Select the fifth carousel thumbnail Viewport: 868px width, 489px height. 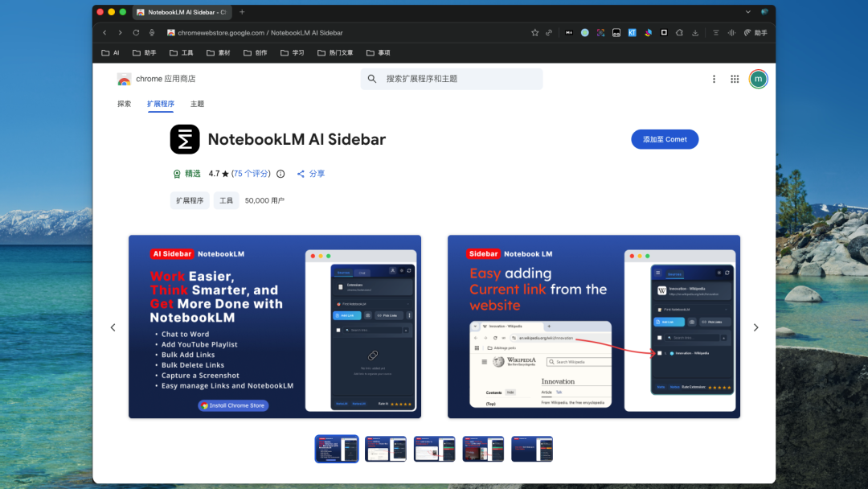click(532, 449)
